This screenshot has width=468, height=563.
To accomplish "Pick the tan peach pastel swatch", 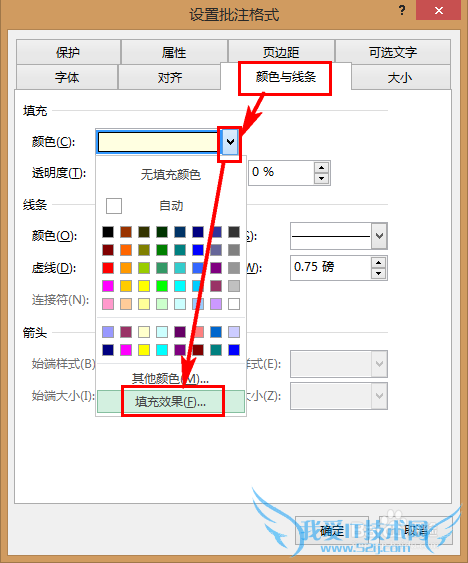I will coord(126,304).
